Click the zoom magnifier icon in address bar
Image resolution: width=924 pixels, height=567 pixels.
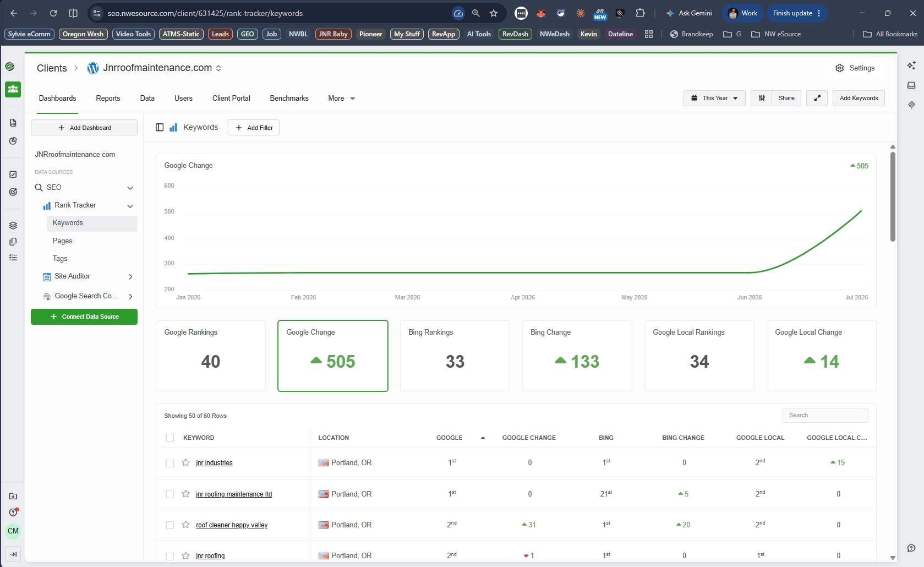tap(476, 13)
